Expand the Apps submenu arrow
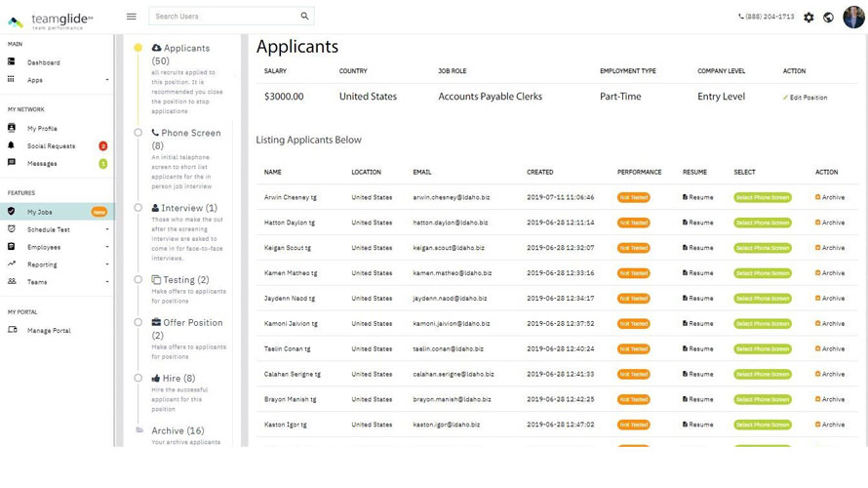Image resolution: width=868 pixels, height=488 pixels. (x=107, y=80)
